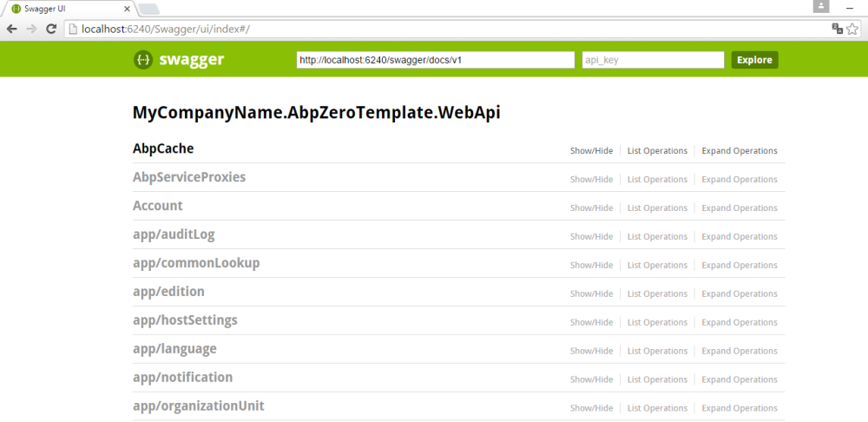The height and width of the screenshot is (422, 868).
Task: Toggle Show/Hide for app/auditLog
Action: tap(591, 236)
